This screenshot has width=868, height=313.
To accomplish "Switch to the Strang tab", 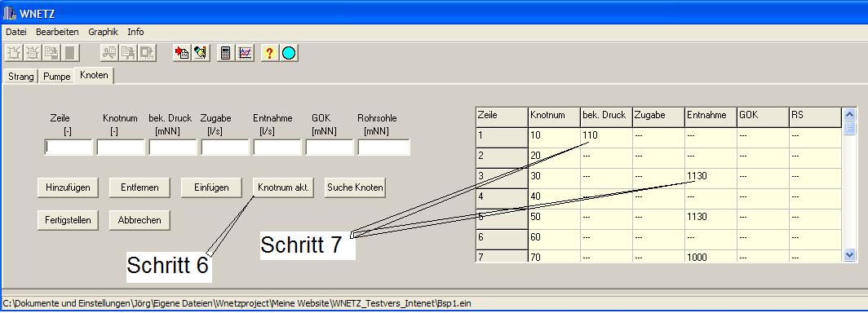I will pos(20,77).
